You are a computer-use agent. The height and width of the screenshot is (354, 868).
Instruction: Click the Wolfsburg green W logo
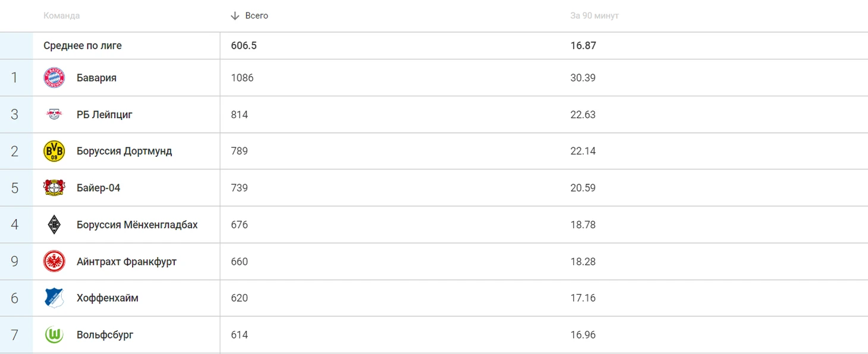click(54, 335)
